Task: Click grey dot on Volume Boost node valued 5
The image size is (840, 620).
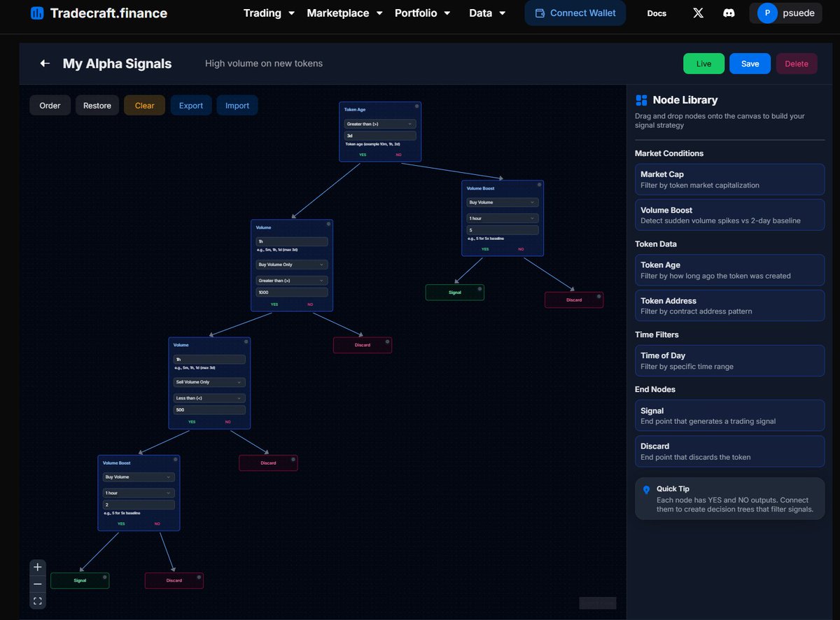Action: click(x=539, y=185)
